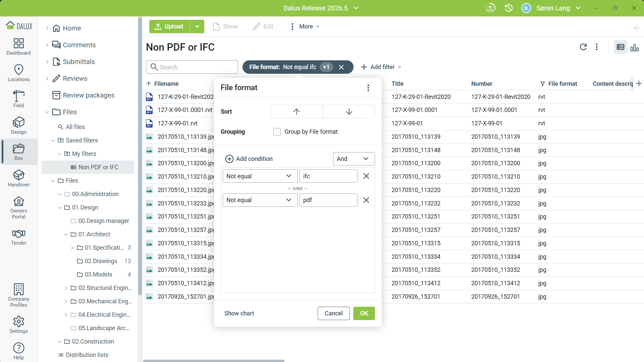Open the version history clock icon
The width and height of the screenshot is (644, 362).
[509, 8]
